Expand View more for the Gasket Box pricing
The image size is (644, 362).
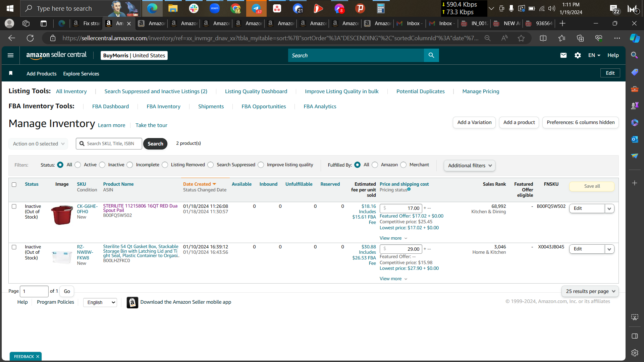pyautogui.click(x=393, y=279)
